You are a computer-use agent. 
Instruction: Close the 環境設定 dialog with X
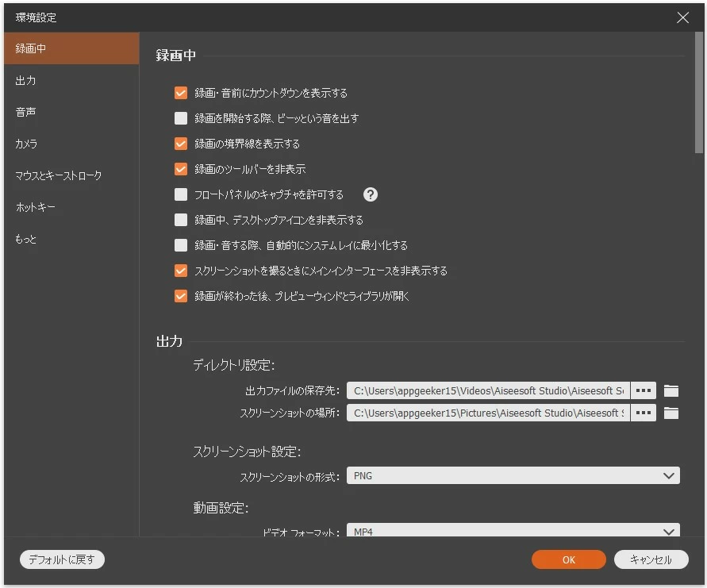click(682, 17)
